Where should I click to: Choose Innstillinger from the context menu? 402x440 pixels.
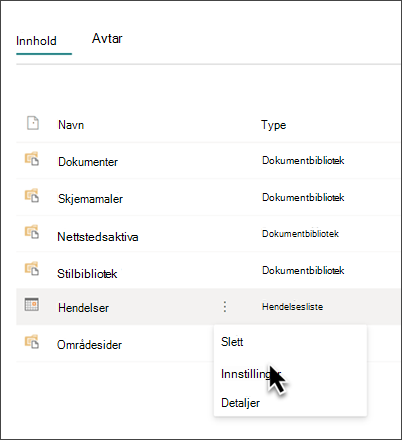click(251, 374)
